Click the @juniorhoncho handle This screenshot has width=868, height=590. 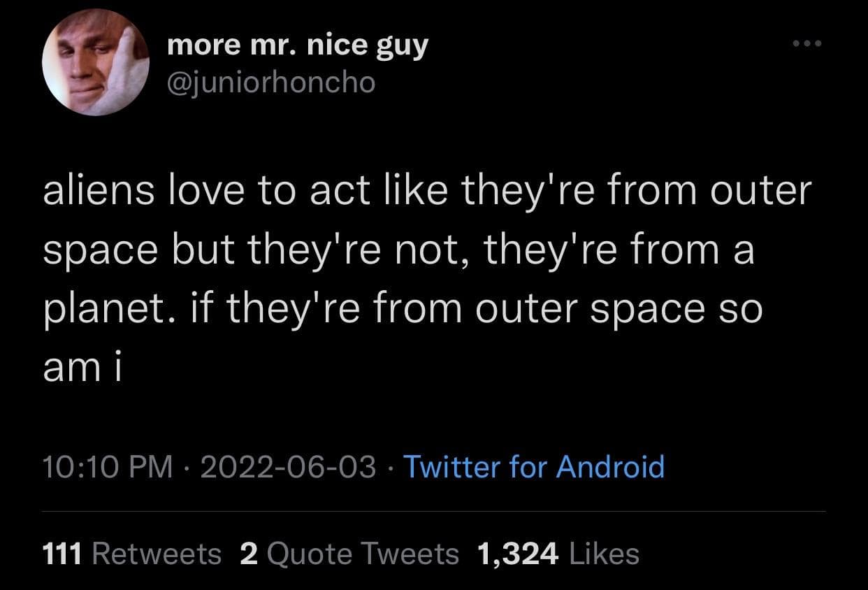coord(271,83)
